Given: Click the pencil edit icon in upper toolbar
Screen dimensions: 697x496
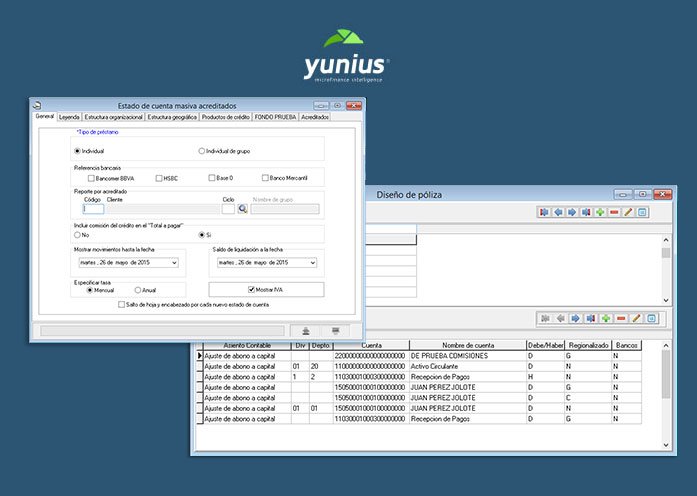Looking at the screenshot, I should point(628,212).
